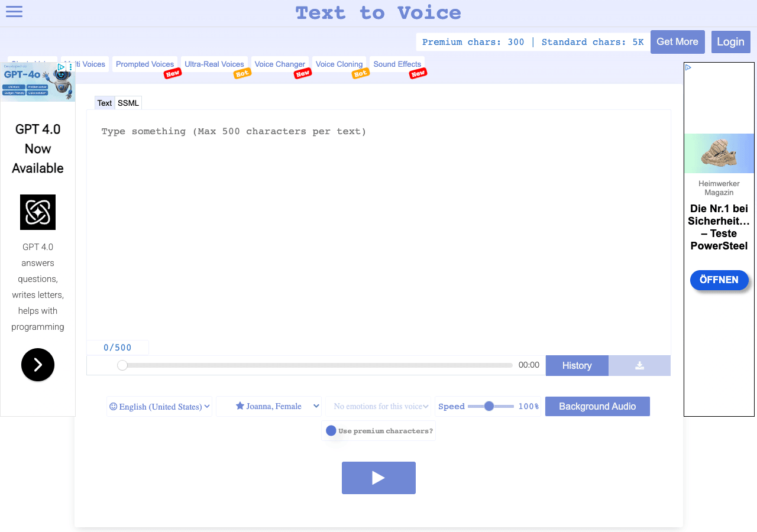Click the GPT 4.0 Now Available headline
Image resolution: width=757 pixels, height=532 pixels.
pyautogui.click(x=38, y=148)
